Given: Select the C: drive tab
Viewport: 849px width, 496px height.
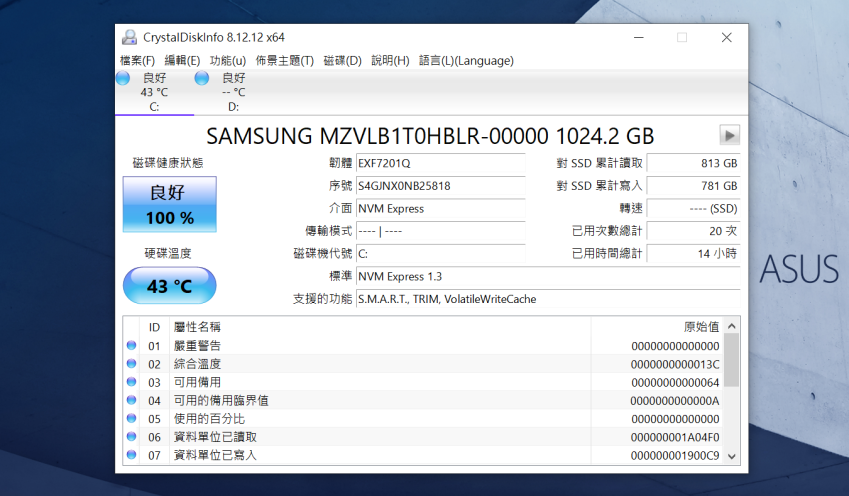Looking at the screenshot, I should [154, 92].
